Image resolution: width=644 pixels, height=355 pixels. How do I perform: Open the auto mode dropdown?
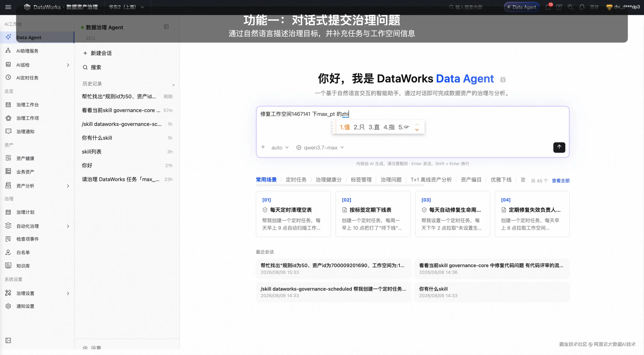click(x=280, y=147)
